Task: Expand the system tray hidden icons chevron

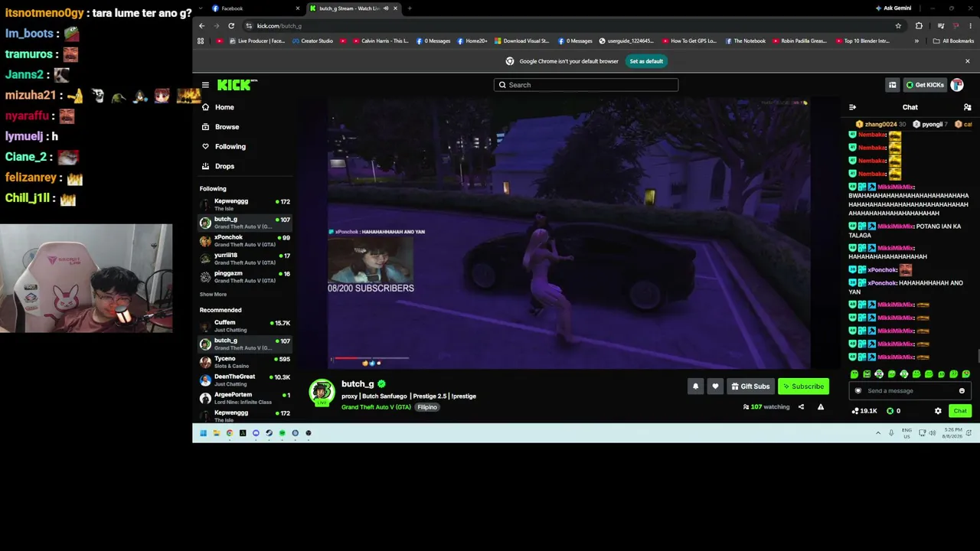Action: pos(878,433)
